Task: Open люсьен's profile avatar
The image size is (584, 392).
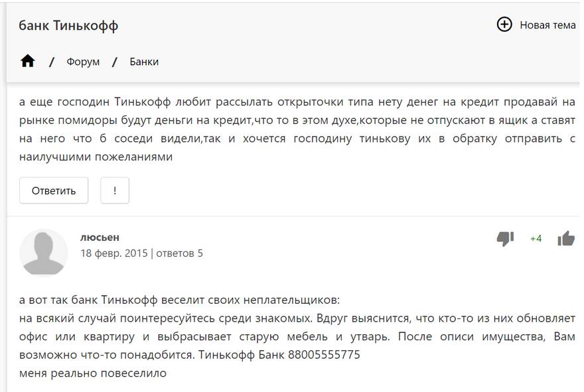Action: (44, 252)
